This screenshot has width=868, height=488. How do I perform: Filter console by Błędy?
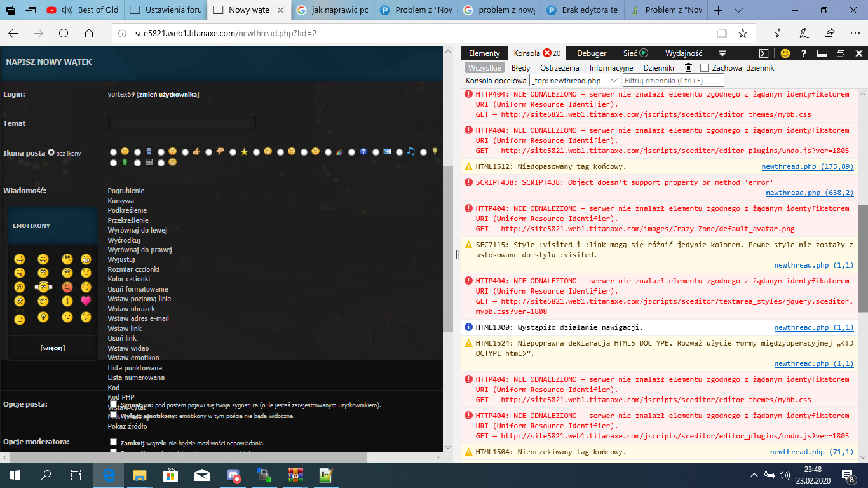point(520,68)
